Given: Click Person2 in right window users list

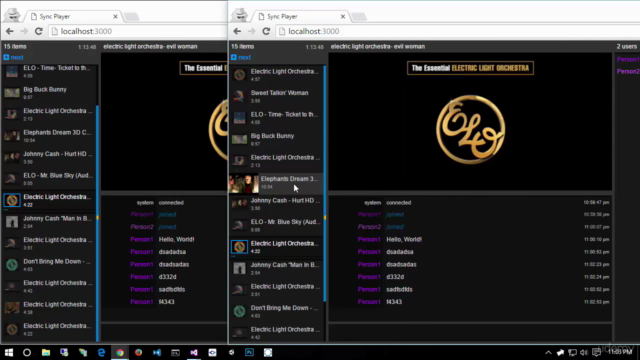Looking at the screenshot, I should pos(627,71).
